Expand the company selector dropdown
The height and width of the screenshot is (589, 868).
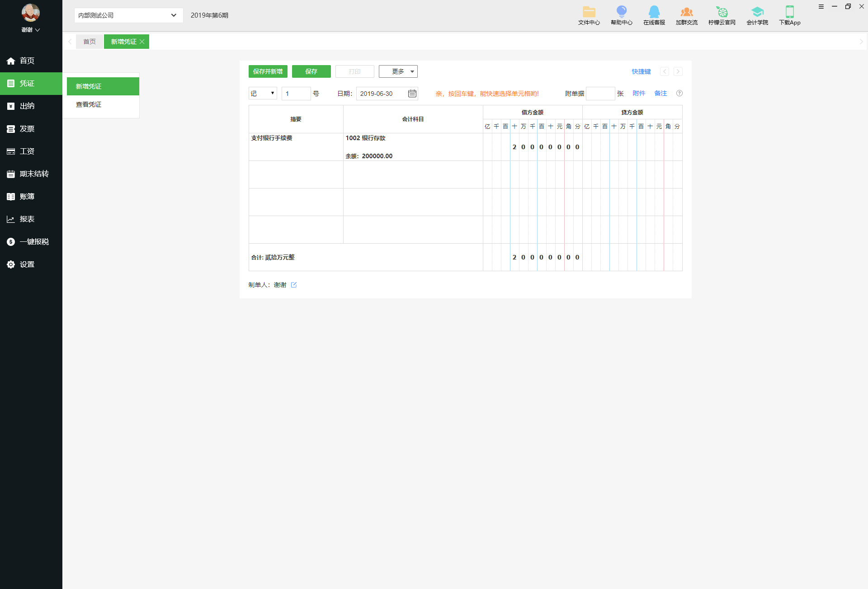pos(173,15)
